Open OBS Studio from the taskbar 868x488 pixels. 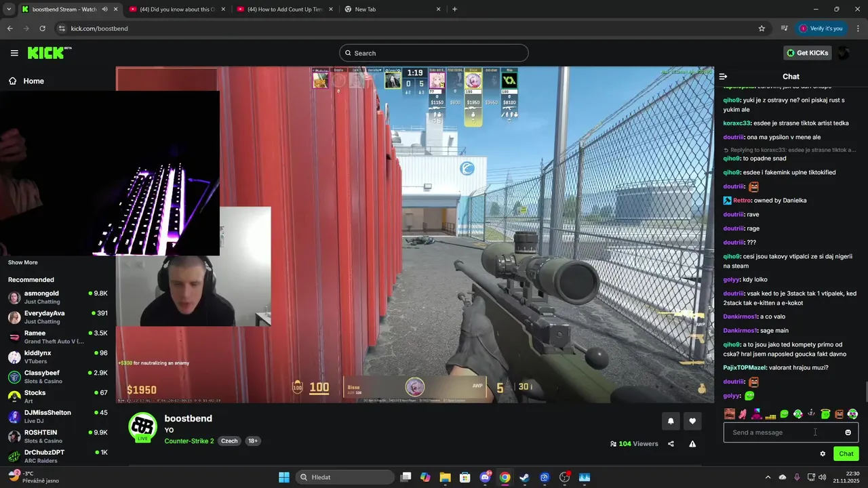(564, 477)
